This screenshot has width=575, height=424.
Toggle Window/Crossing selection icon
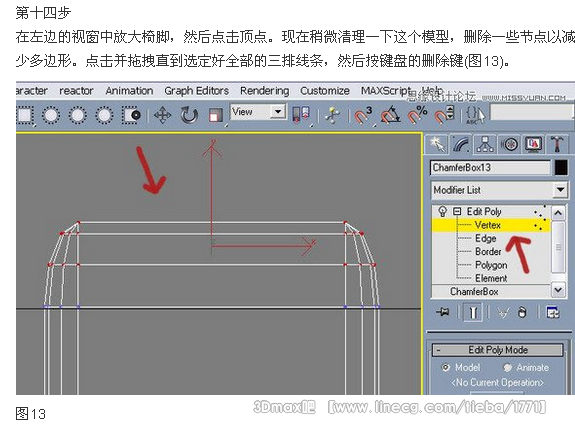[x=131, y=116]
